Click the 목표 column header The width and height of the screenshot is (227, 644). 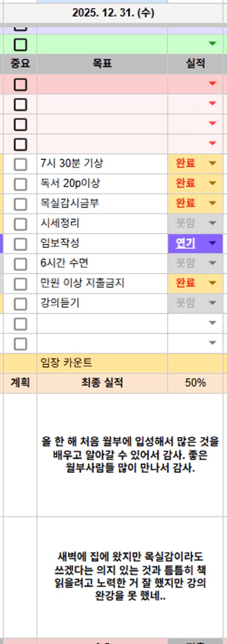(102, 64)
